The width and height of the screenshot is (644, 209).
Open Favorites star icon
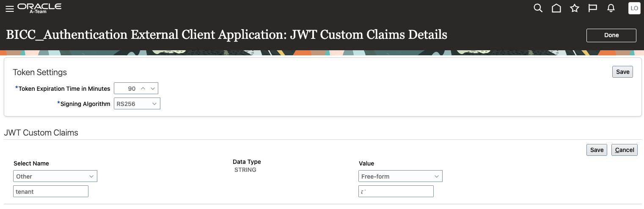tap(574, 8)
